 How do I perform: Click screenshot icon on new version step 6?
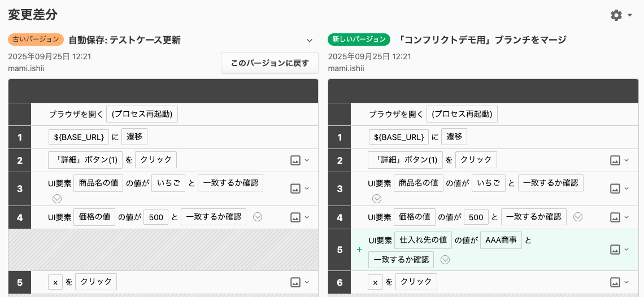coord(615,282)
